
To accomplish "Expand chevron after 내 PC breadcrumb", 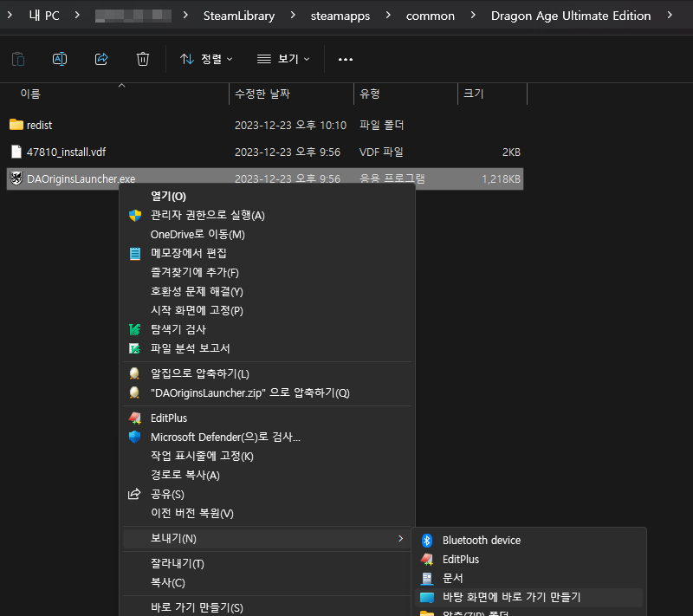I will tap(77, 16).
